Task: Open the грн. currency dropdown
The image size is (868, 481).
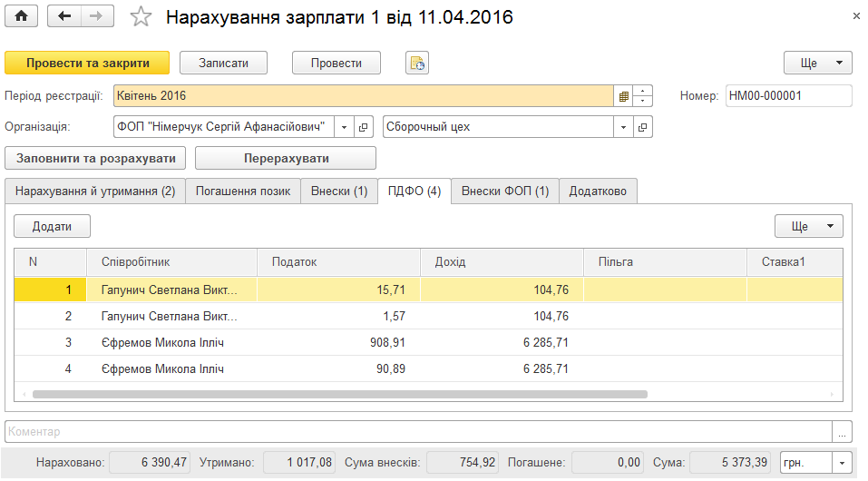Action: [842, 463]
